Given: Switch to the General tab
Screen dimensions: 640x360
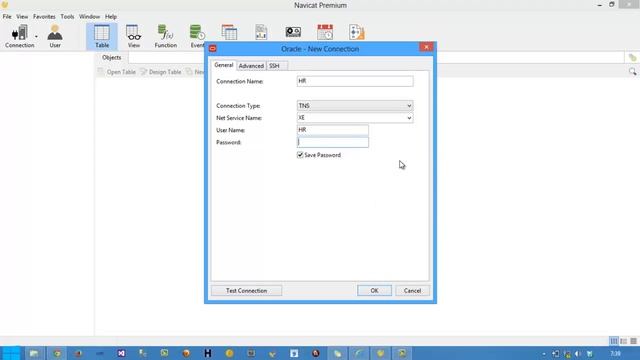Looking at the screenshot, I should click(224, 65).
